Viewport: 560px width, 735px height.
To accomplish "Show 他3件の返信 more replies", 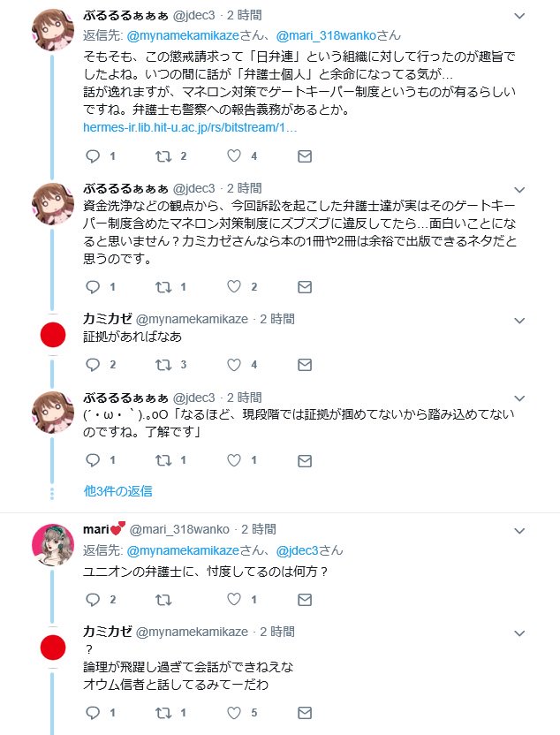I will (x=117, y=491).
